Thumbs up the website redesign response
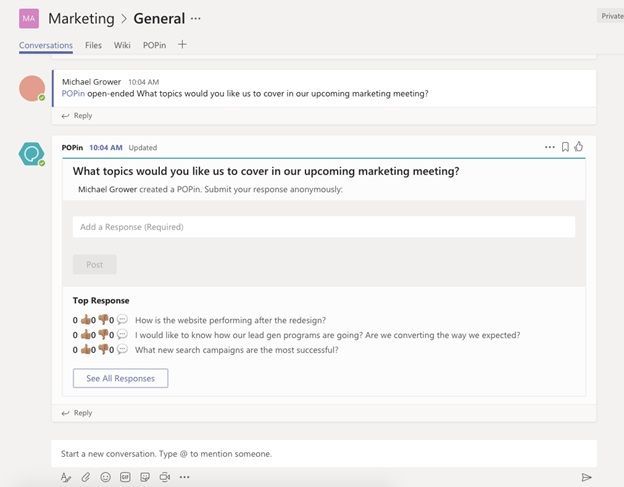This screenshot has height=487, width=624. tap(85, 320)
